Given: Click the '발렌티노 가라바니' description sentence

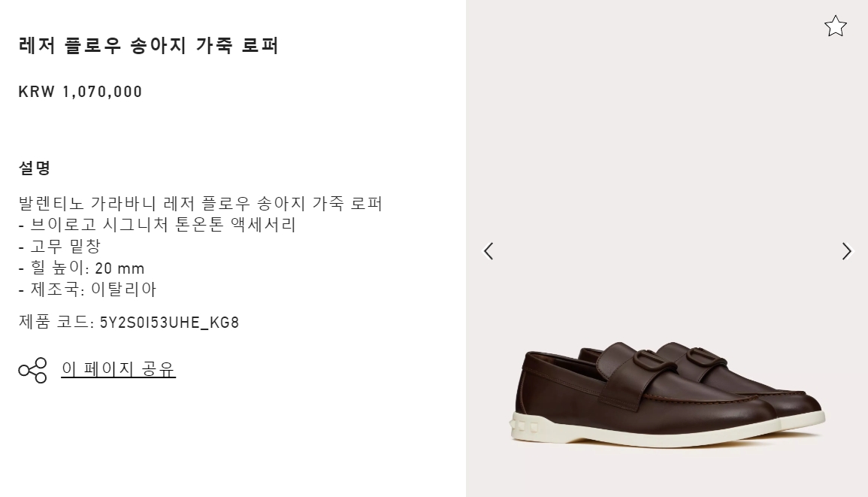Looking at the screenshot, I should point(201,203).
